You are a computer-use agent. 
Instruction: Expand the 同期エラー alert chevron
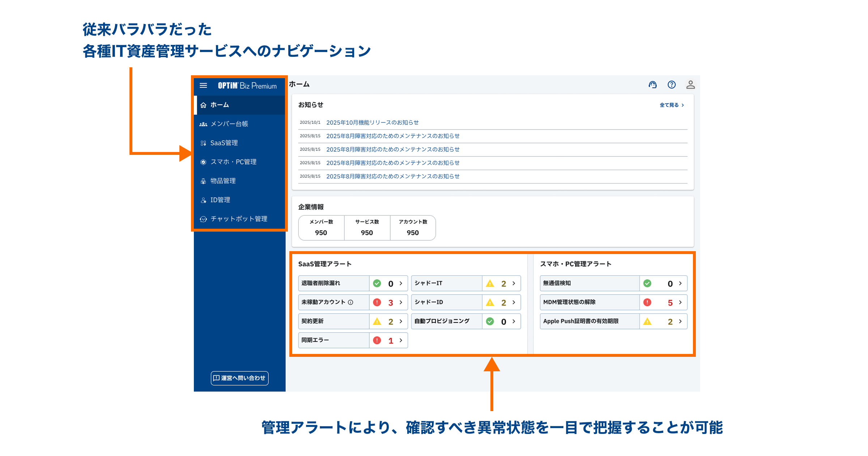(x=401, y=341)
